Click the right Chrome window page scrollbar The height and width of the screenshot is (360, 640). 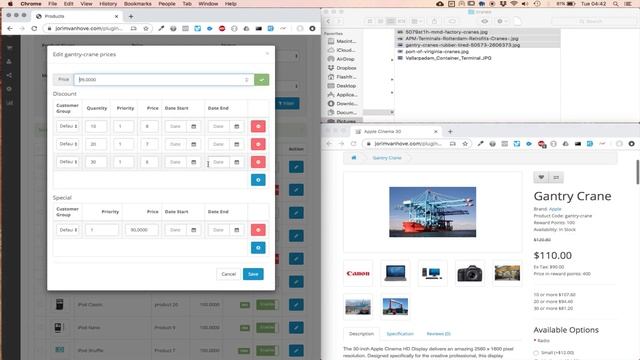pyautogui.click(x=638, y=171)
